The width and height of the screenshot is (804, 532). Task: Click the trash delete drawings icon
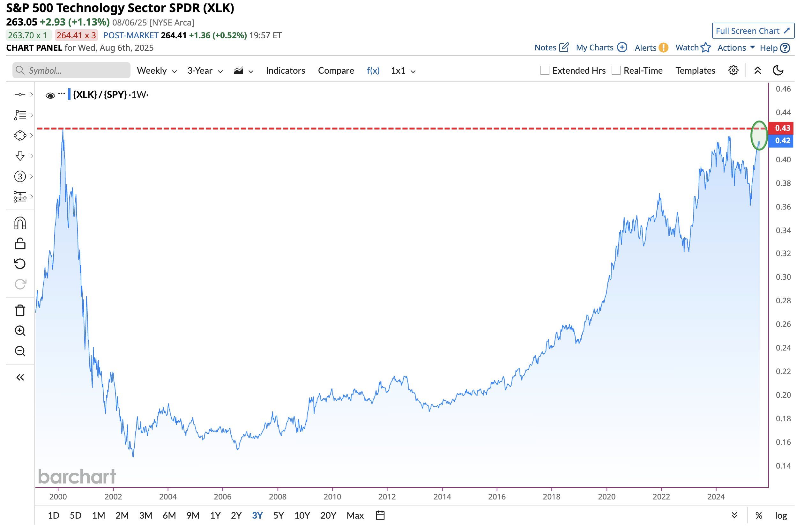20,310
